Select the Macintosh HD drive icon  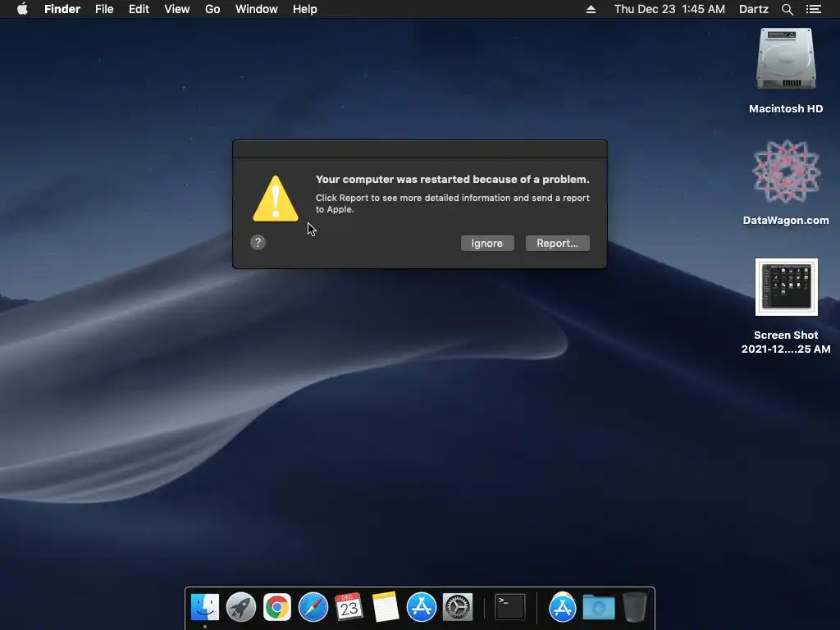[785, 59]
